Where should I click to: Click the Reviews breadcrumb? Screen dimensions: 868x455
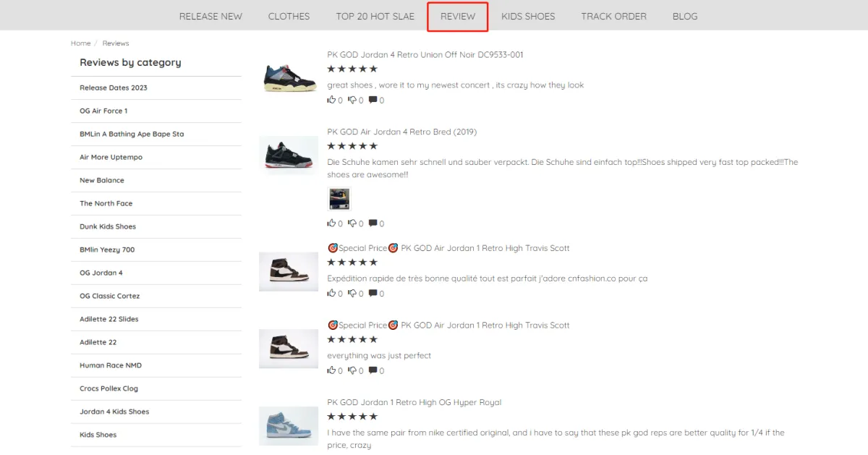click(x=116, y=43)
